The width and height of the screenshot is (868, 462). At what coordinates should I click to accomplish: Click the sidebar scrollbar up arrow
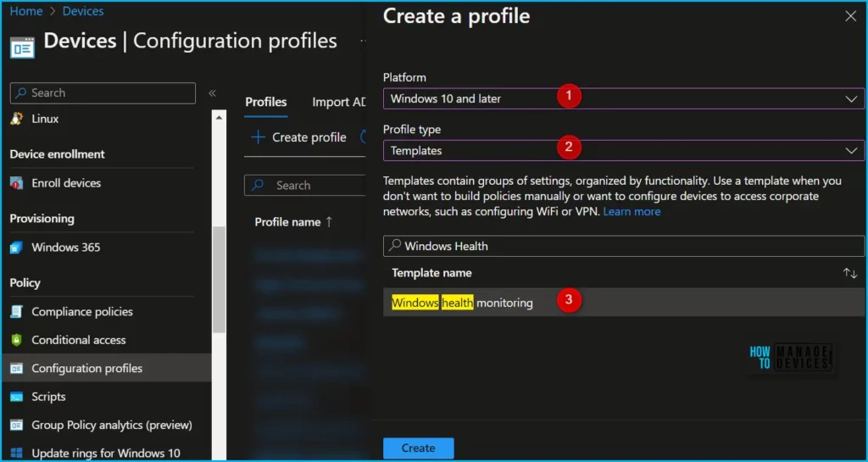click(x=220, y=118)
